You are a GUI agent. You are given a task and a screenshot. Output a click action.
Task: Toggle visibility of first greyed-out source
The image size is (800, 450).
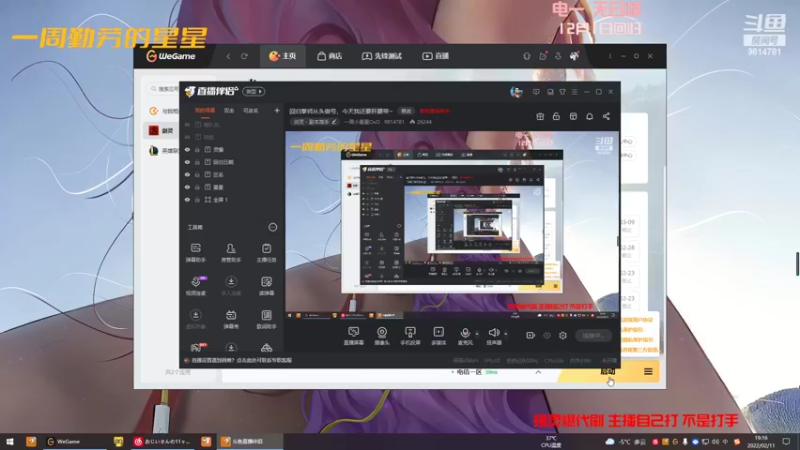tap(187, 124)
